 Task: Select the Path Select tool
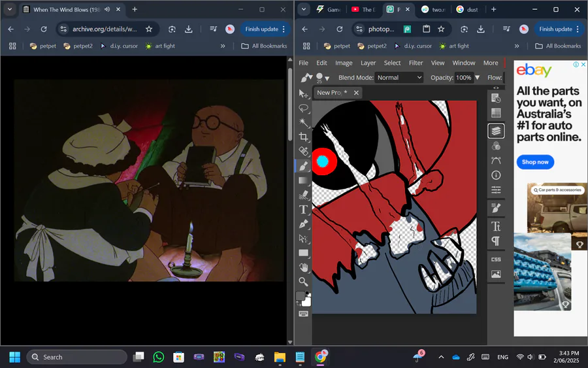(303, 238)
